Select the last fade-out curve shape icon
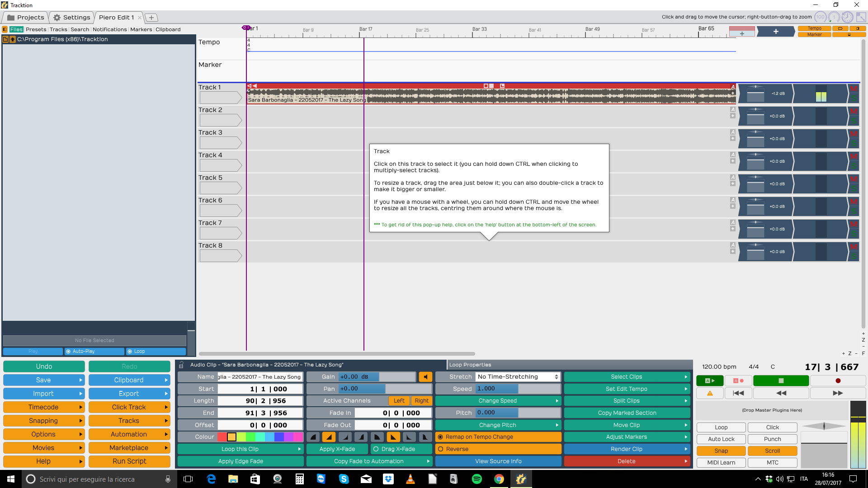This screenshot has width=868, height=488. [x=425, y=437]
